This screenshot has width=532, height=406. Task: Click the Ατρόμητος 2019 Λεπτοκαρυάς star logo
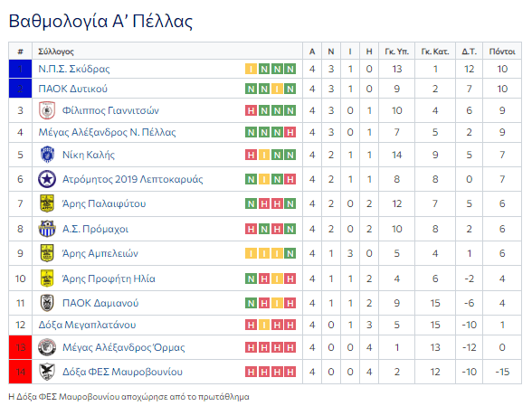pyautogui.click(x=47, y=179)
